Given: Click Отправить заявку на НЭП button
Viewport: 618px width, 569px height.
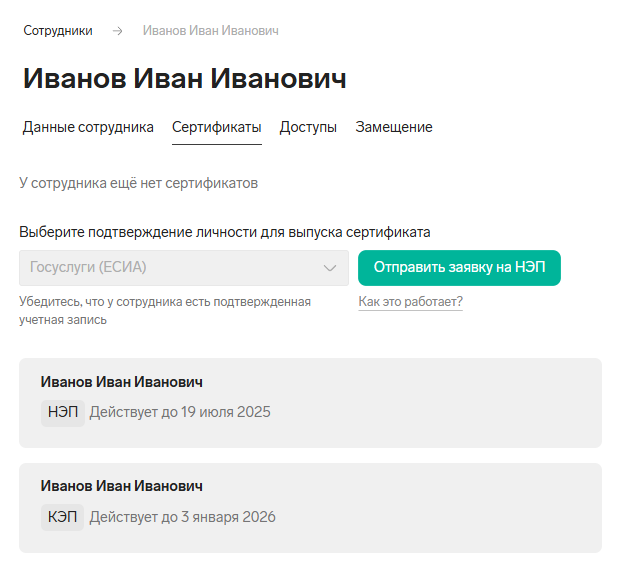Looking at the screenshot, I should point(459,268).
